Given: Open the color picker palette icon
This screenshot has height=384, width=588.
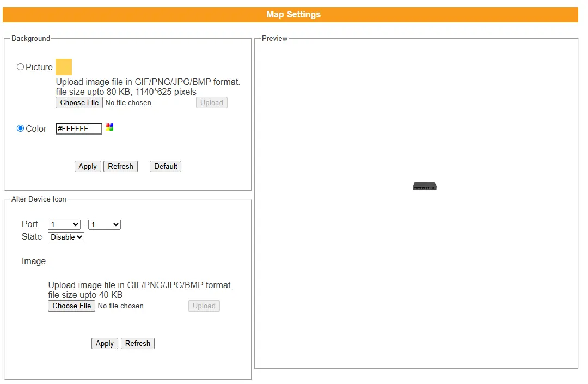Looking at the screenshot, I should (109, 127).
